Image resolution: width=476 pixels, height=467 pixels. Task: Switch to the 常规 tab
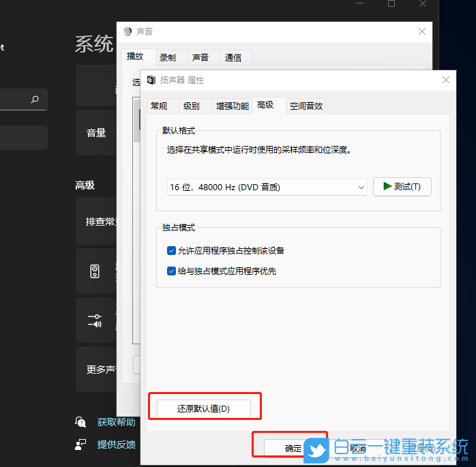tap(162, 106)
